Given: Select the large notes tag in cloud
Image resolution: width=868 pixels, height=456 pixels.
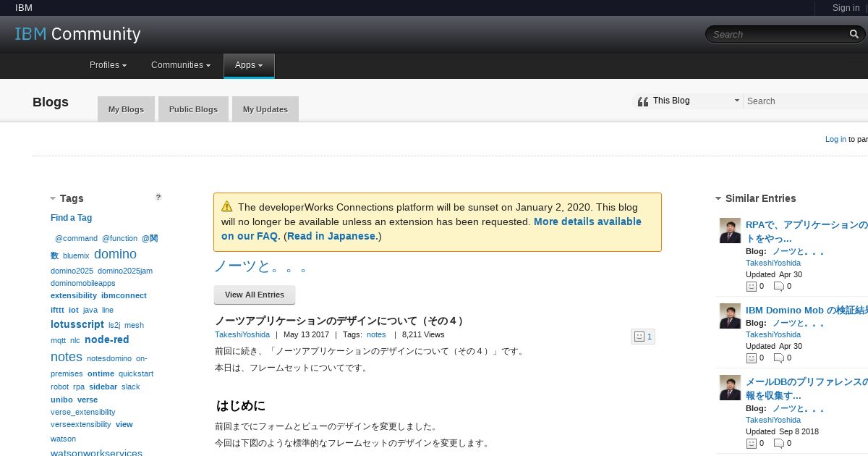Looking at the screenshot, I should point(67,357).
